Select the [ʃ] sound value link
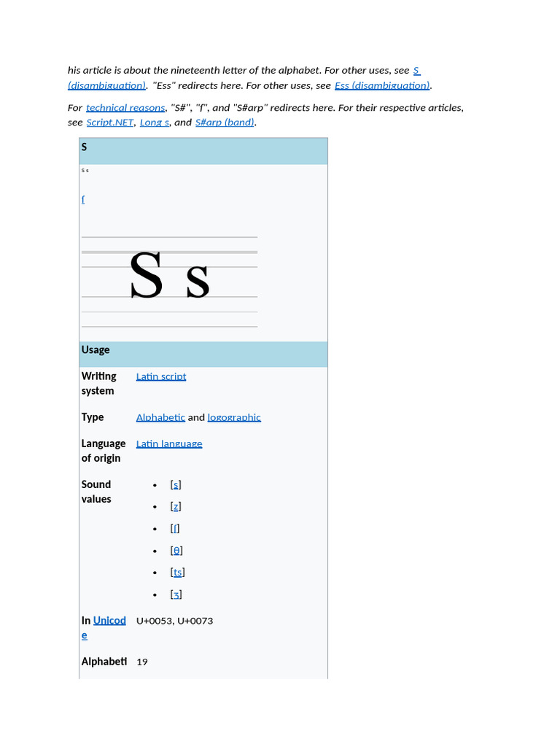Image resolution: width=560 pixels, height=747 pixels. (175, 528)
